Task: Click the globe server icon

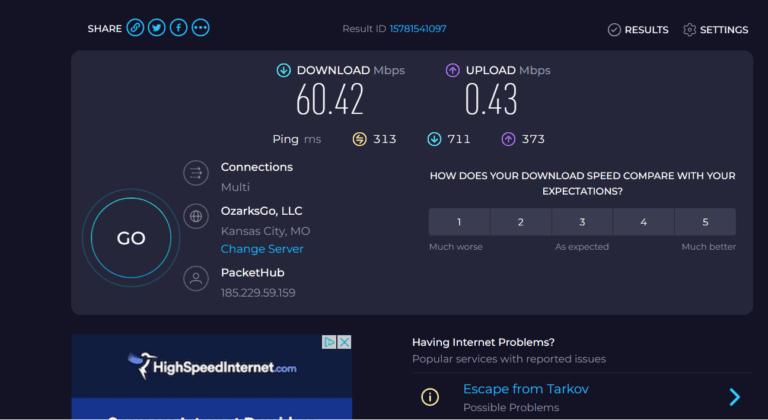Action: (196, 216)
